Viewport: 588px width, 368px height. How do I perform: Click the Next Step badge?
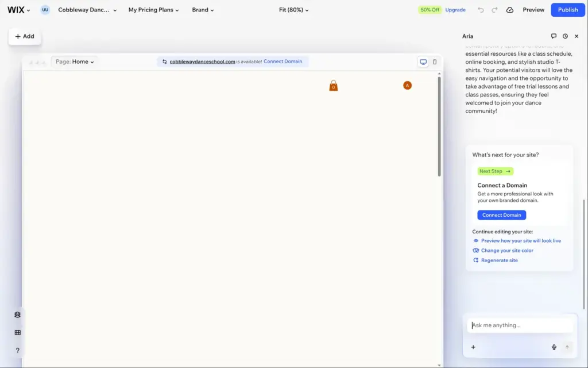point(495,171)
